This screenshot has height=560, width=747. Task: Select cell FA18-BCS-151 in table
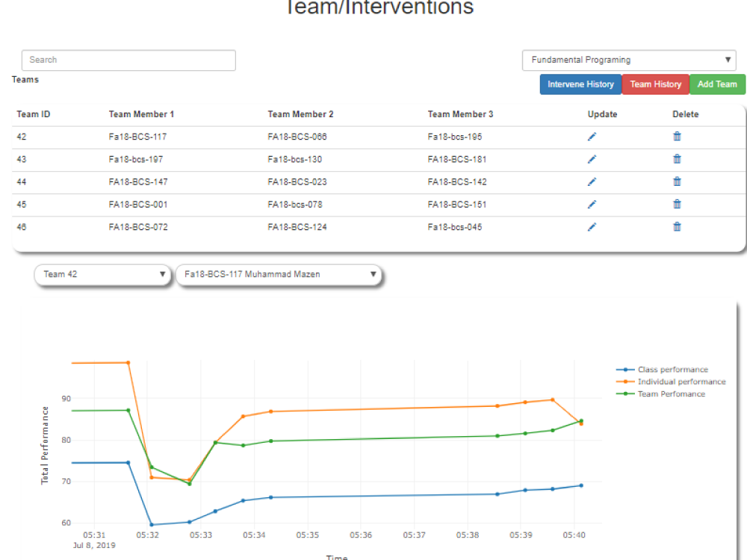(x=457, y=205)
